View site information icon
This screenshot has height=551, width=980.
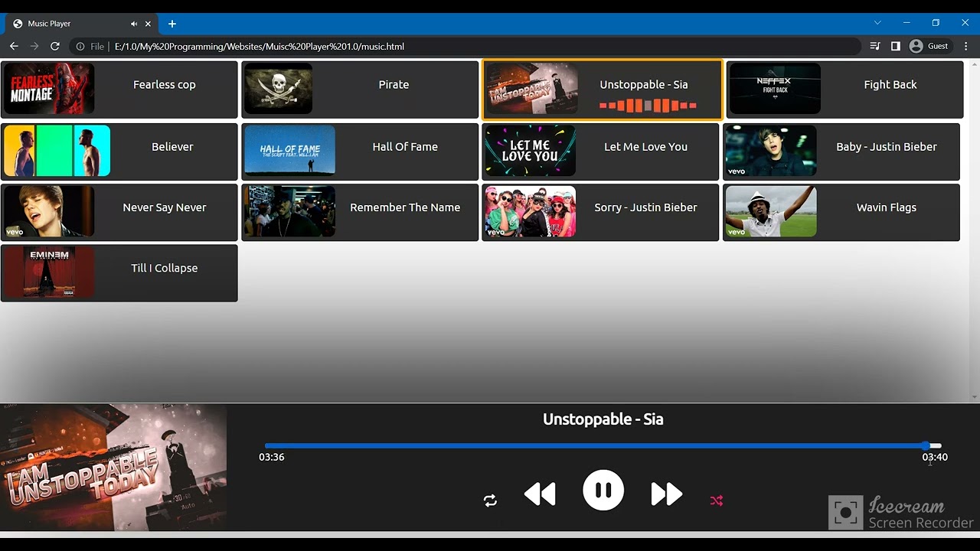[x=80, y=47]
